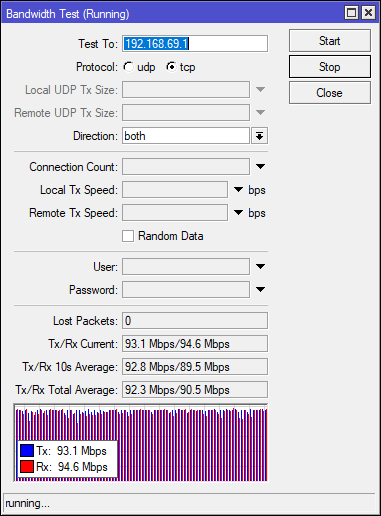Click the Start button
The height and width of the screenshot is (516, 381).
330,41
